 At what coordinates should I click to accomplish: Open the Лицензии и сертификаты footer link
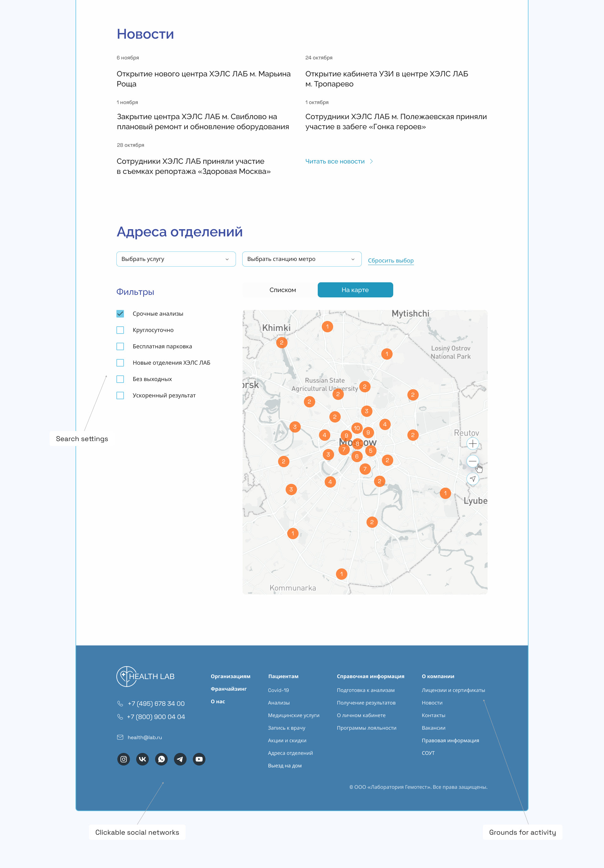453,690
